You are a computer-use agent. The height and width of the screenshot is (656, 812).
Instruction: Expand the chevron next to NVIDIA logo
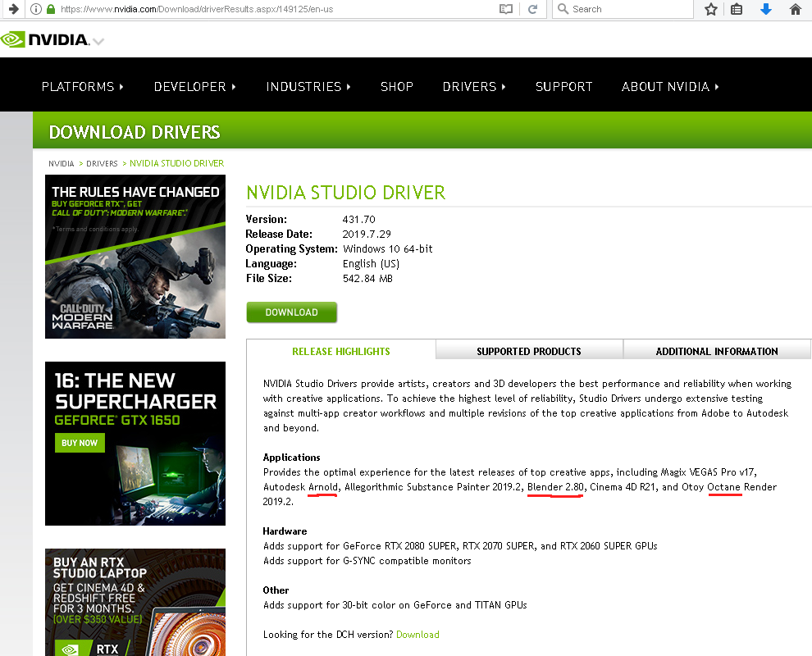pyautogui.click(x=98, y=42)
